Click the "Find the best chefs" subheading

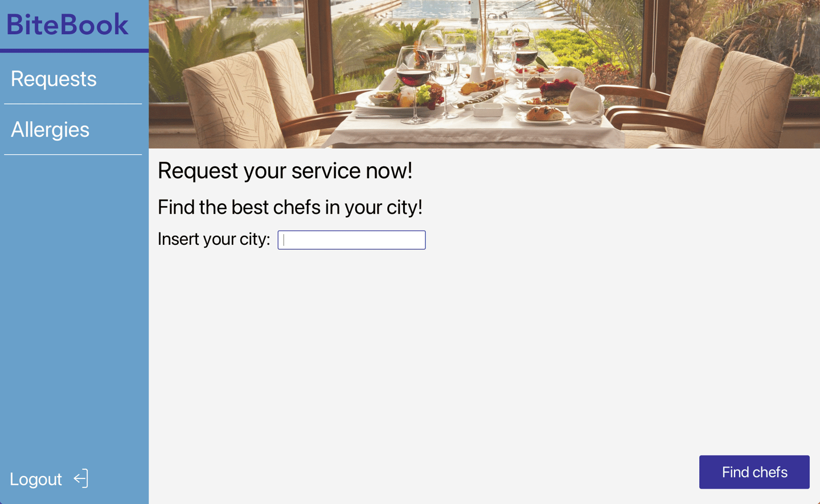pos(290,207)
